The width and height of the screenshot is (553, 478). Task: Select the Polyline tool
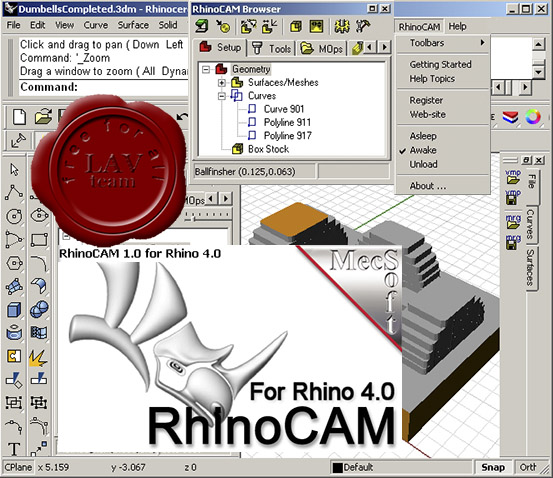14,193
